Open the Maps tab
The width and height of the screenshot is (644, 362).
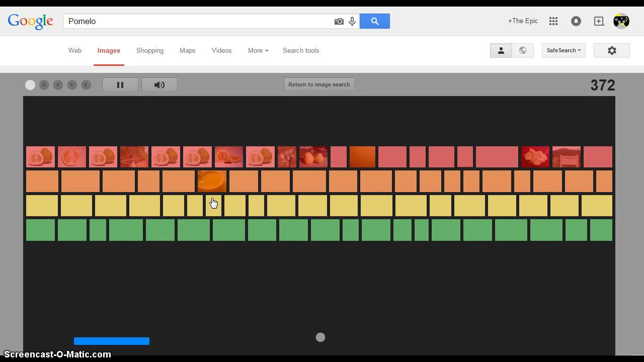pyautogui.click(x=187, y=50)
